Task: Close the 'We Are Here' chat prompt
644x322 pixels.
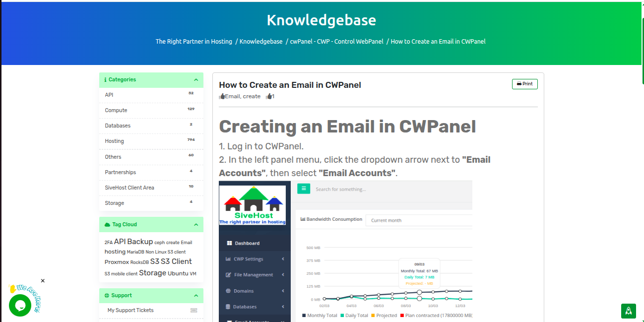Action: click(43, 281)
